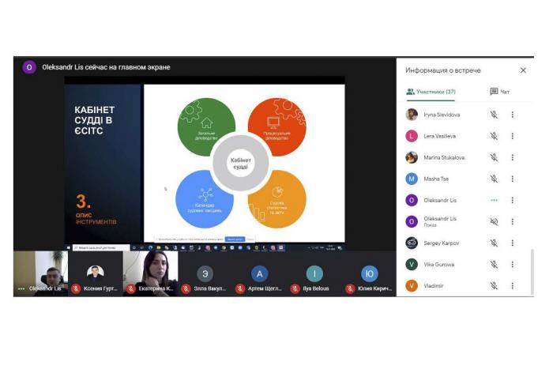Mute Lera Vasilieva's microphone
The image size is (553, 392).
(494, 136)
